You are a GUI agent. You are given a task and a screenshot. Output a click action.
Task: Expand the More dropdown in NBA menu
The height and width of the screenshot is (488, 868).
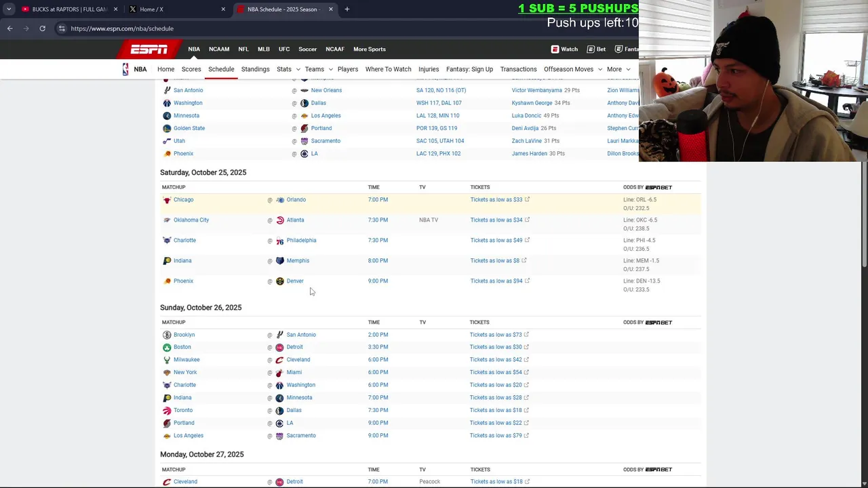(x=628, y=69)
